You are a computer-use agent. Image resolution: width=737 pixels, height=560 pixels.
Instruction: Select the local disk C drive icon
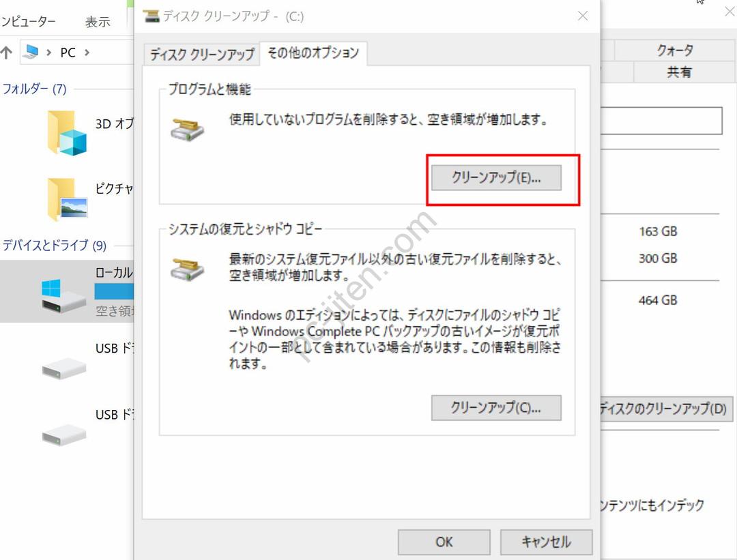pyautogui.click(x=62, y=296)
